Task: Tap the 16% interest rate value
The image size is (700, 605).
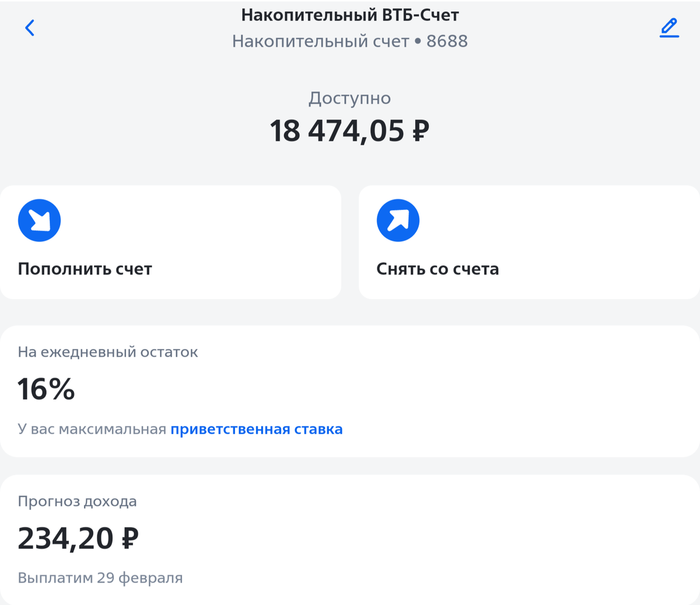Action: 46,389
